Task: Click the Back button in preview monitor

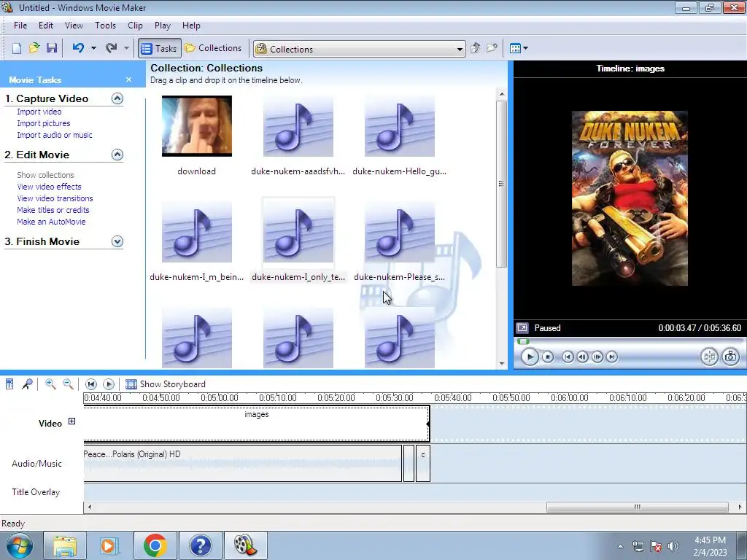Action: (568, 357)
